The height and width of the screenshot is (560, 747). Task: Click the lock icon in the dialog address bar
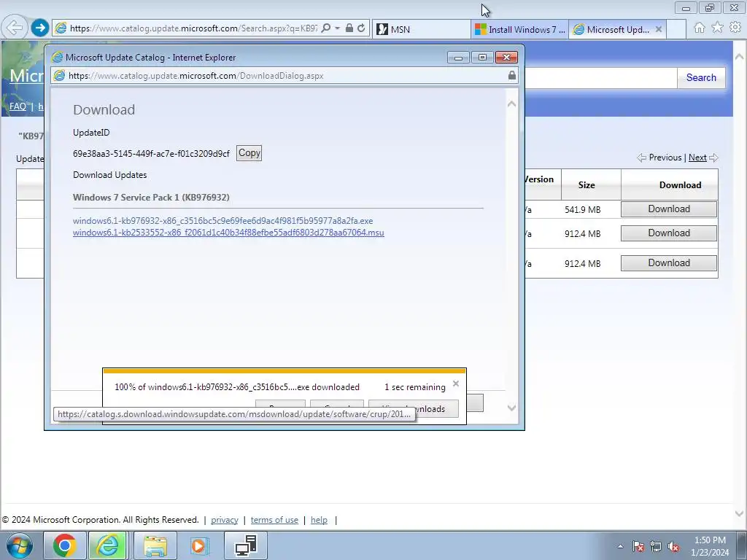511,75
